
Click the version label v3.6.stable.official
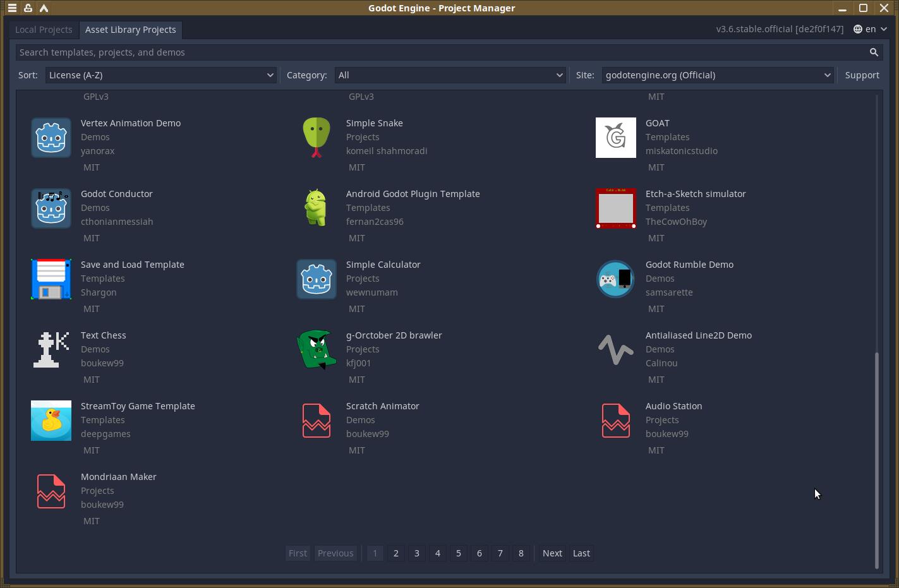[780, 29]
